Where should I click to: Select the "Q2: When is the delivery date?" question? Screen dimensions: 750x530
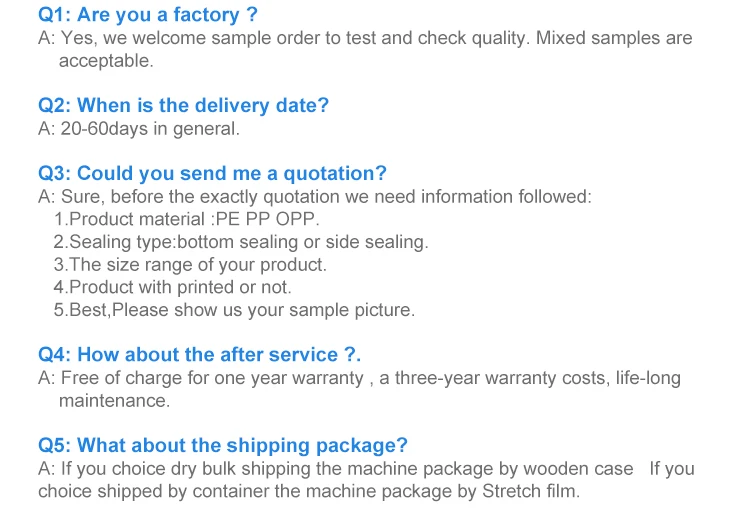point(183,105)
